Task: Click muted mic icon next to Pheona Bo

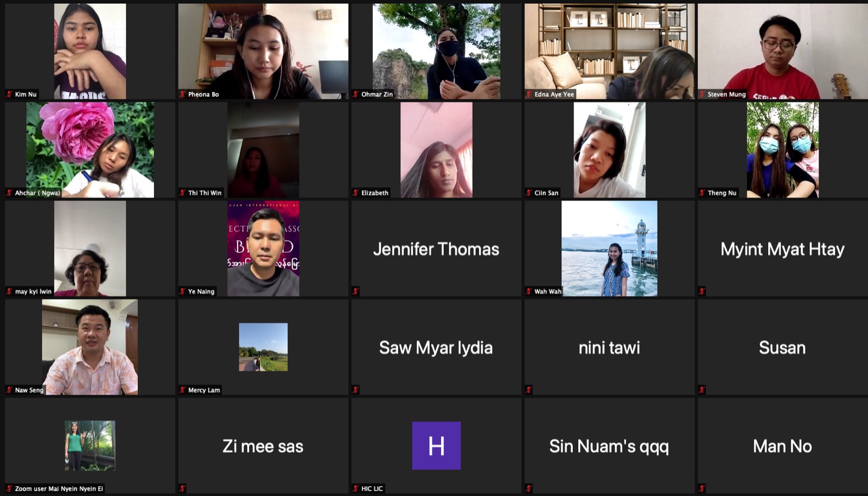Action: pyautogui.click(x=182, y=94)
